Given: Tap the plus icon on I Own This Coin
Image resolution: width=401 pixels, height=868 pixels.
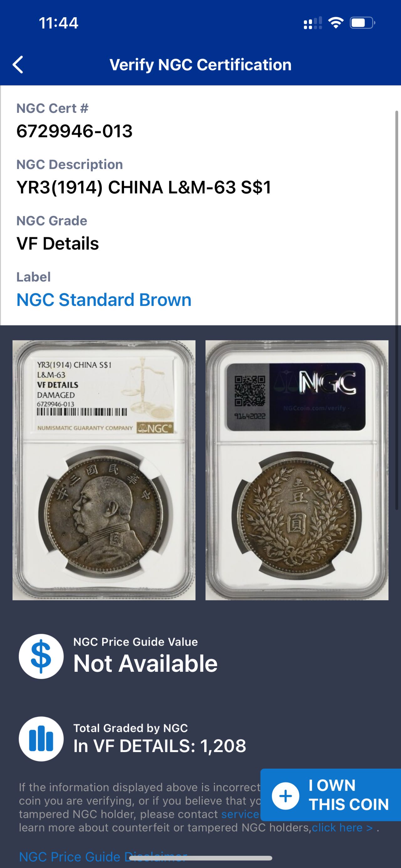Looking at the screenshot, I should click(x=285, y=796).
